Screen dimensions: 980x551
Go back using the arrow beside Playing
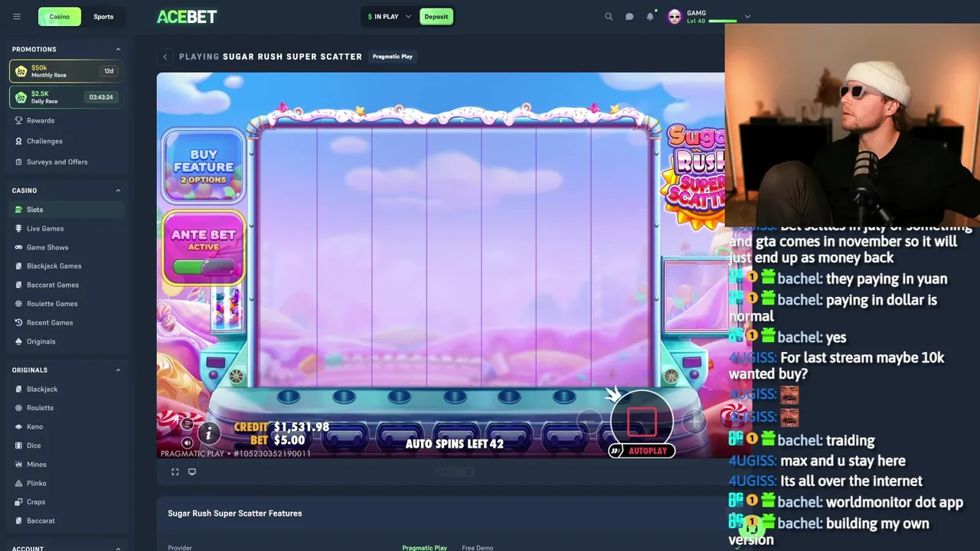pyautogui.click(x=165, y=57)
